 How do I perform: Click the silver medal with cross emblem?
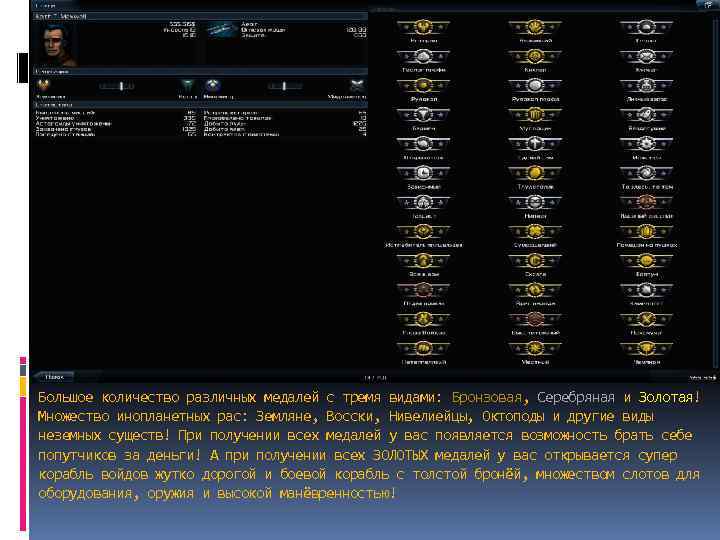(x=534, y=145)
